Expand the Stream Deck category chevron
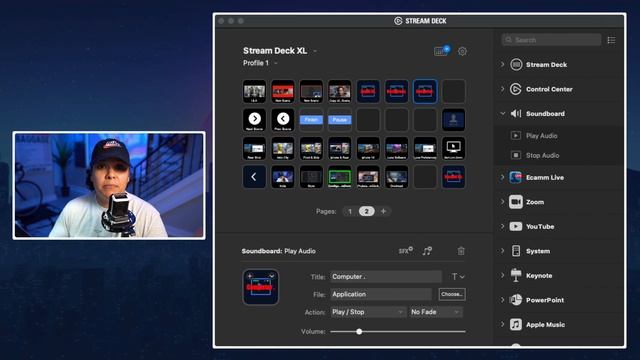Viewport: 640px width, 360px height. pos(502,64)
